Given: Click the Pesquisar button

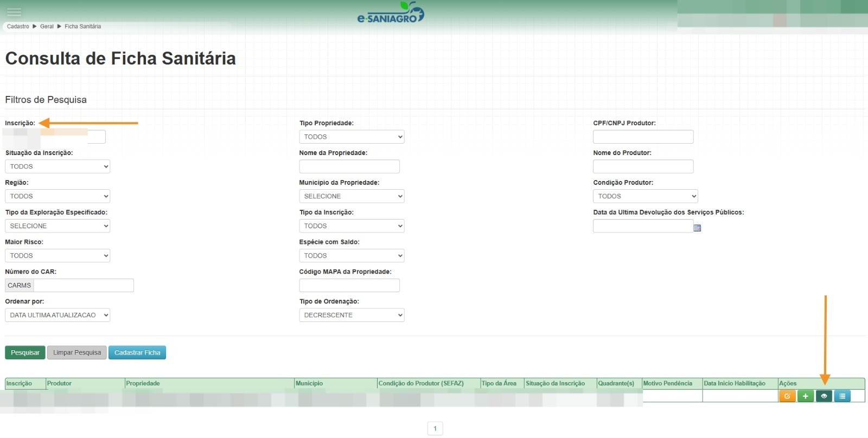Looking at the screenshot, I should pyautogui.click(x=25, y=352).
